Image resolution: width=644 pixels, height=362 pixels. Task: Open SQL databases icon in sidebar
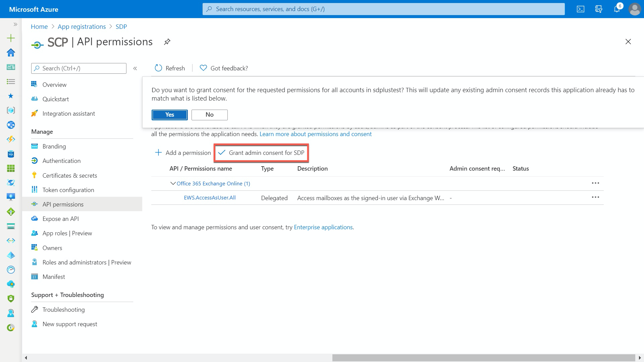click(x=11, y=154)
